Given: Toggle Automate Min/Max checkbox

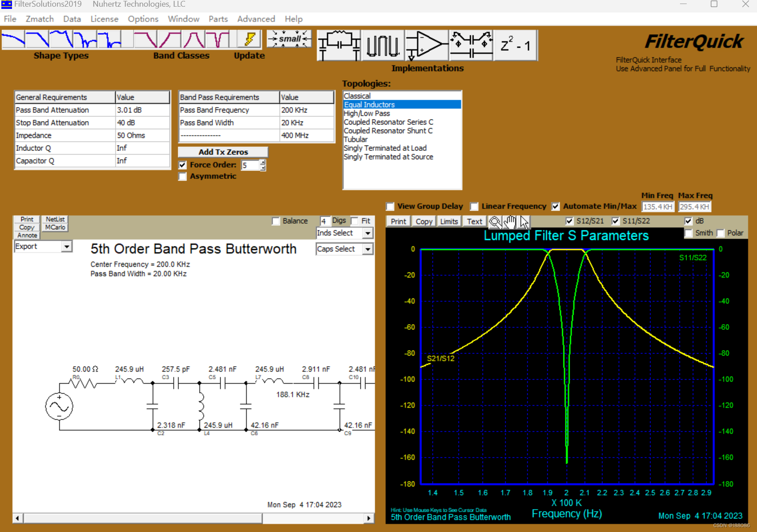Looking at the screenshot, I should (x=556, y=207).
